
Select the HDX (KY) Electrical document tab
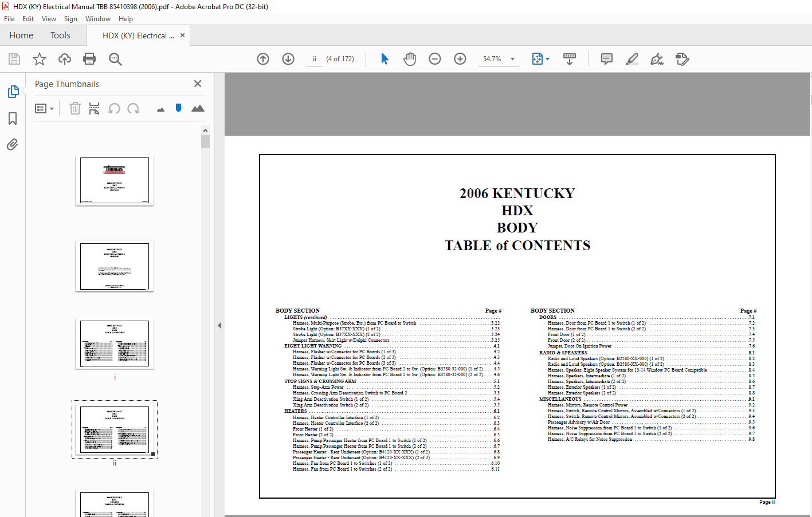(x=138, y=35)
